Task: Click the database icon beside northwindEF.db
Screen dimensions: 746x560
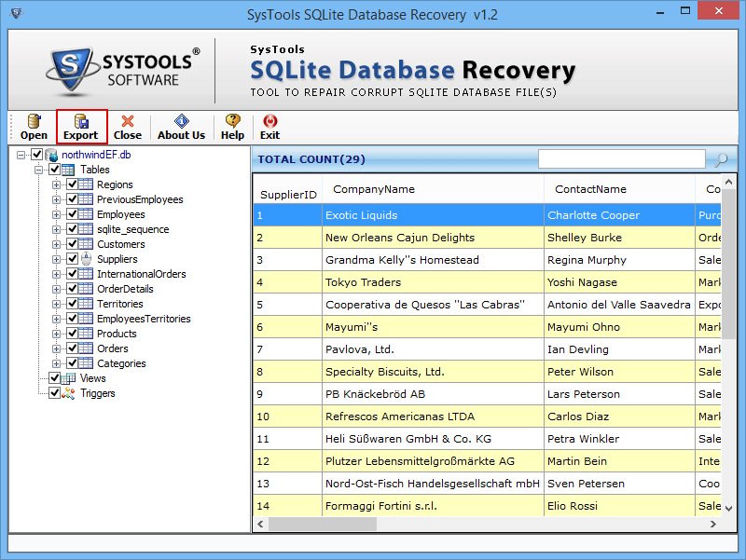Action: click(50, 154)
